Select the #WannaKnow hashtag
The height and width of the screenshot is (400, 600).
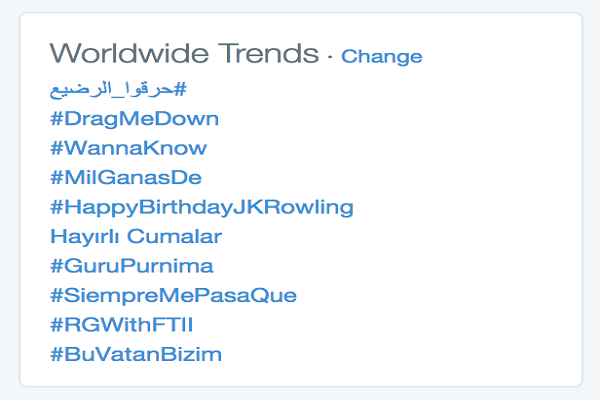coord(128,148)
